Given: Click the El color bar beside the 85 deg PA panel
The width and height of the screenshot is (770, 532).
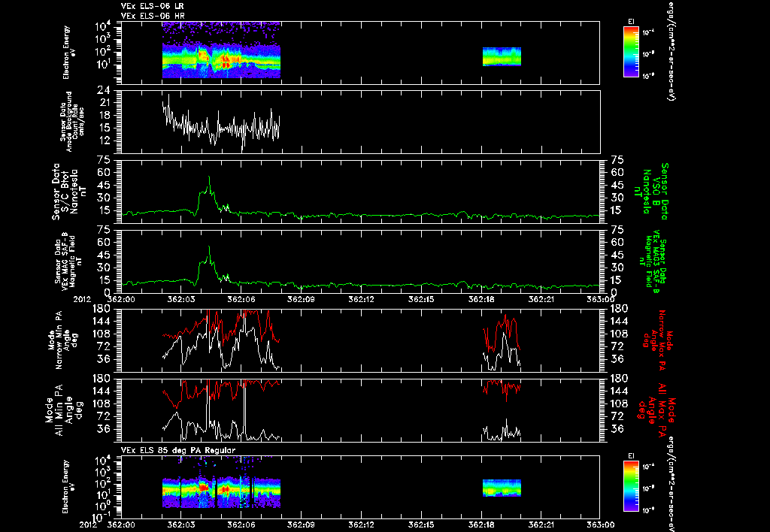Looking at the screenshot, I should pyautogui.click(x=631, y=486).
